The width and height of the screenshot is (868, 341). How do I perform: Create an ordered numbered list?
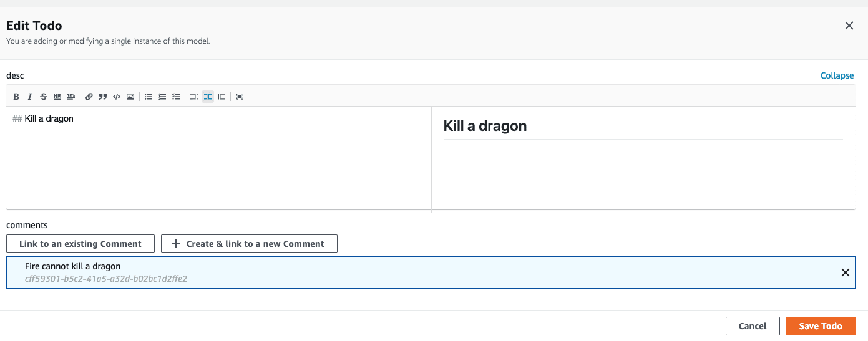tap(162, 97)
